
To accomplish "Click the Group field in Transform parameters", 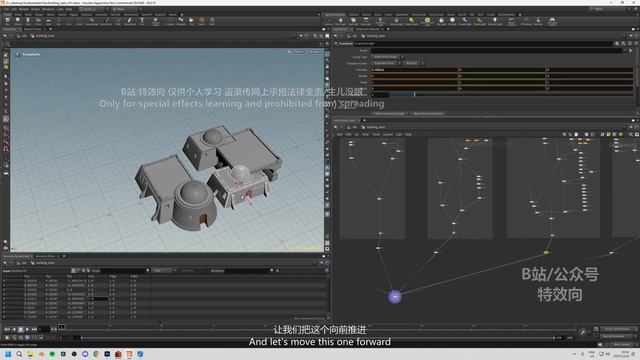I will click(x=496, y=51).
